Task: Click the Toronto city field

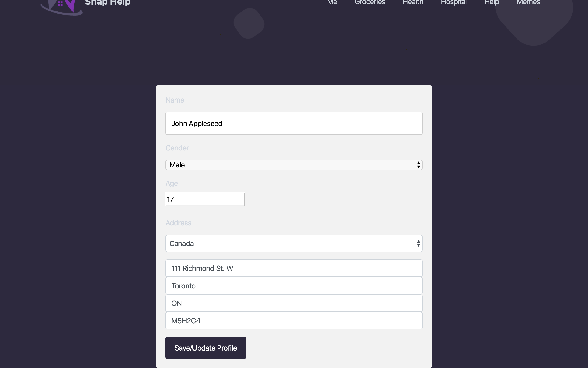Action: coord(294,286)
